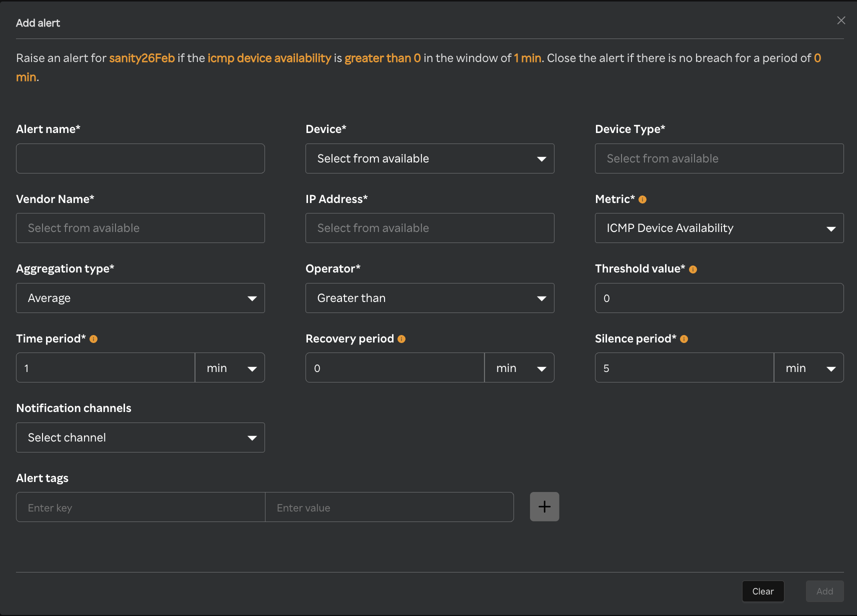Click the Time period info icon
The image size is (857, 616).
tap(93, 339)
